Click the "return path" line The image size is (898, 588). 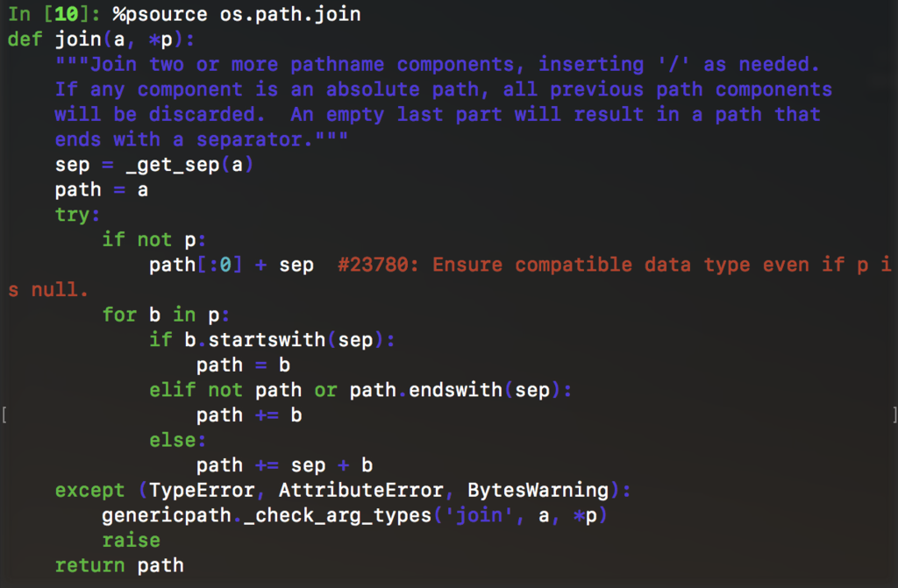click(119, 565)
